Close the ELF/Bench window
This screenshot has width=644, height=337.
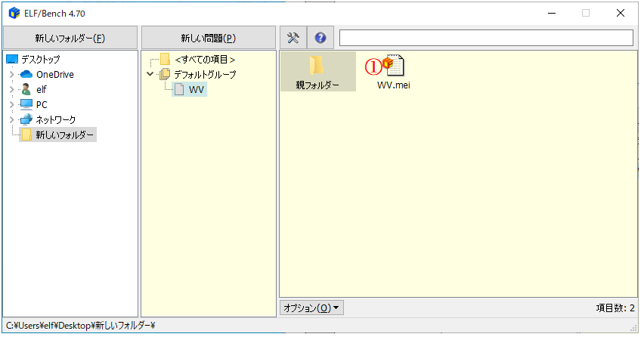pos(620,13)
